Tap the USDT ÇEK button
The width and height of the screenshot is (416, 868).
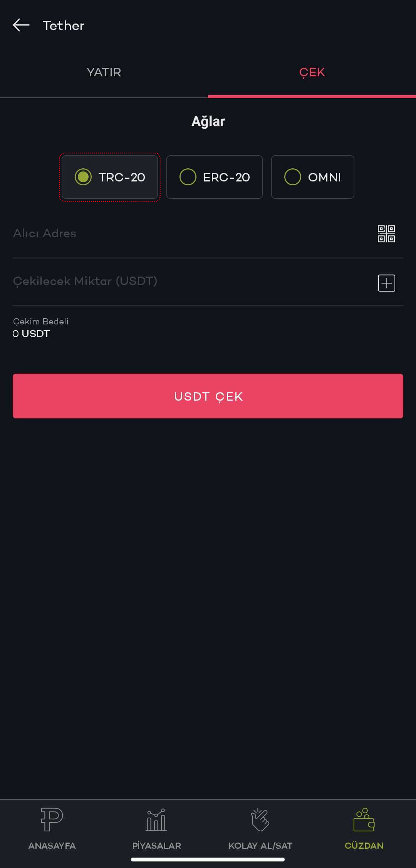coord(208,396)
